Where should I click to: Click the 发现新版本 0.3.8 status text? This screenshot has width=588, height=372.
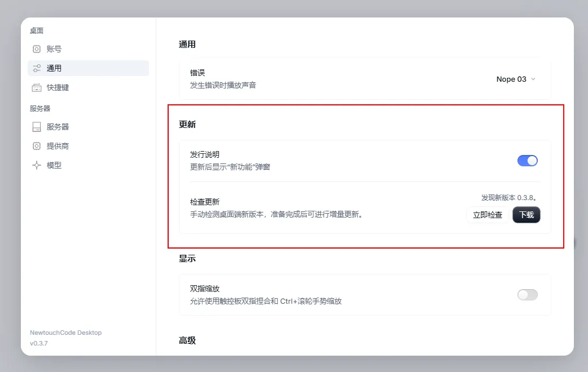[510, 197]
